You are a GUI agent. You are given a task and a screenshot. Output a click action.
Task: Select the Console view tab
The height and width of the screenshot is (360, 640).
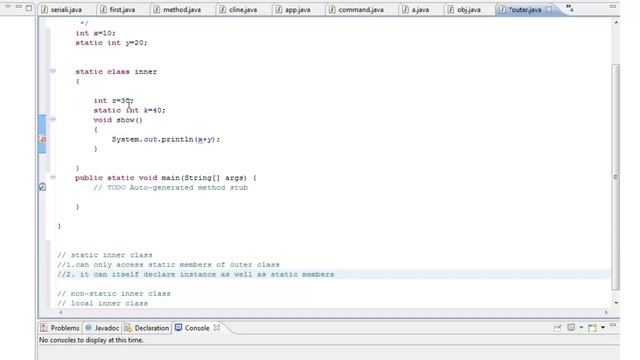[x=192, y=328]
